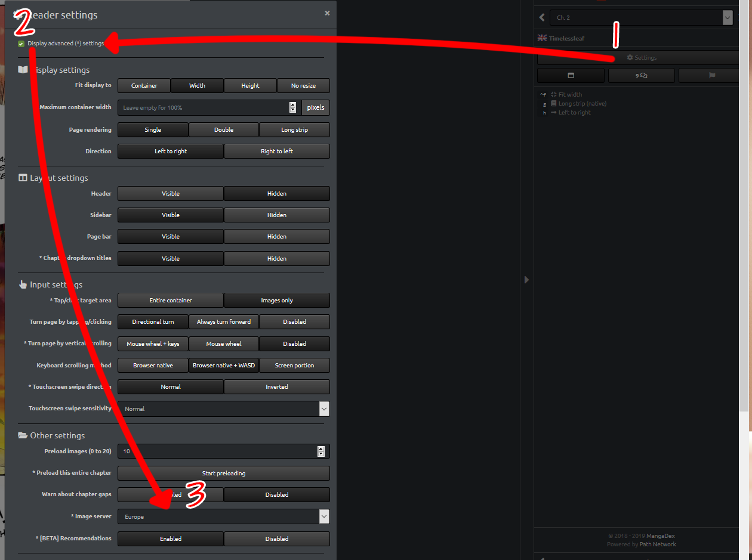
Task: Set Sidebar to Visible
Action: click(x=171, y=215)
